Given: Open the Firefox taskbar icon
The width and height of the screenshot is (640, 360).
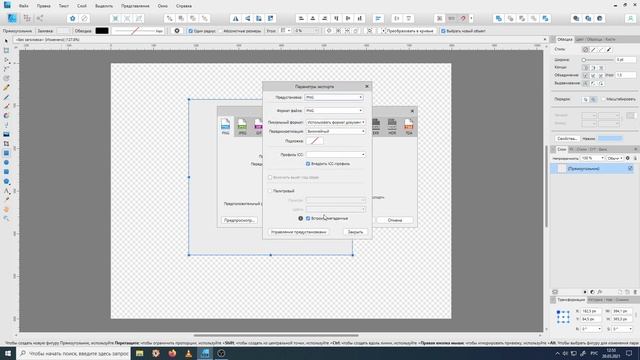Looking at the screenshot, I should pos(172,353).
